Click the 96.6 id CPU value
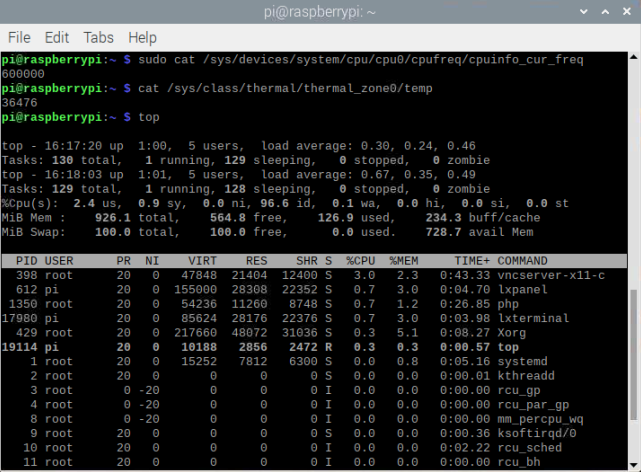The height and width of the screenshot is (472, 641). pos(274,203)
